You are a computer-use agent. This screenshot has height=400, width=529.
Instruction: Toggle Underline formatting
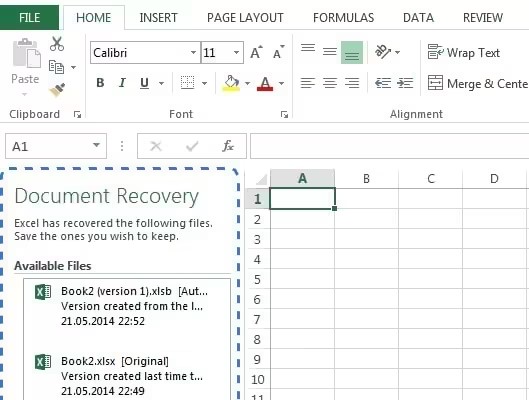click(x=144, y=83)
